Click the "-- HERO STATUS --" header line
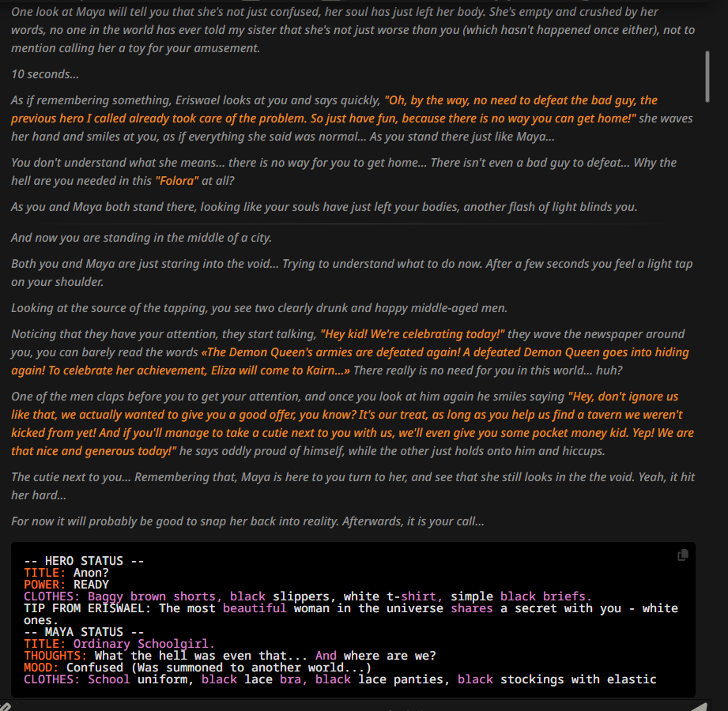Viewport: 728px width, 711px height. pyautogui.click(x=84, y=561)
